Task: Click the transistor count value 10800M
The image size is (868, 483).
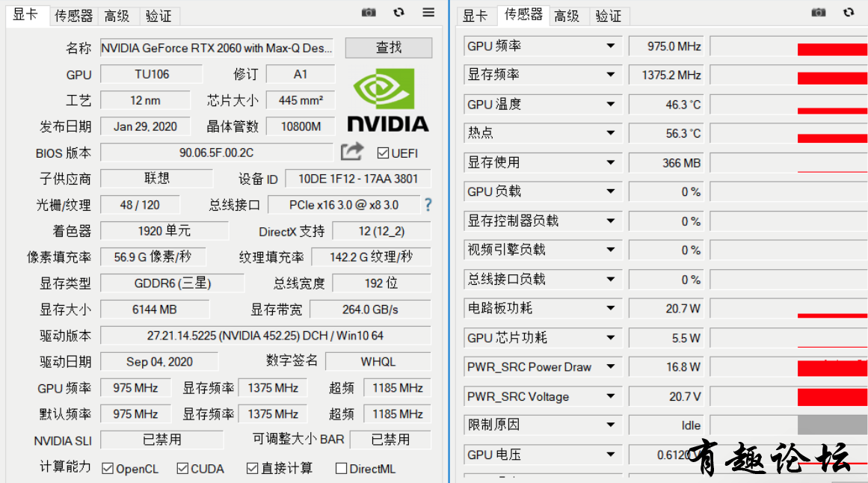Action: tap(301, 126)
